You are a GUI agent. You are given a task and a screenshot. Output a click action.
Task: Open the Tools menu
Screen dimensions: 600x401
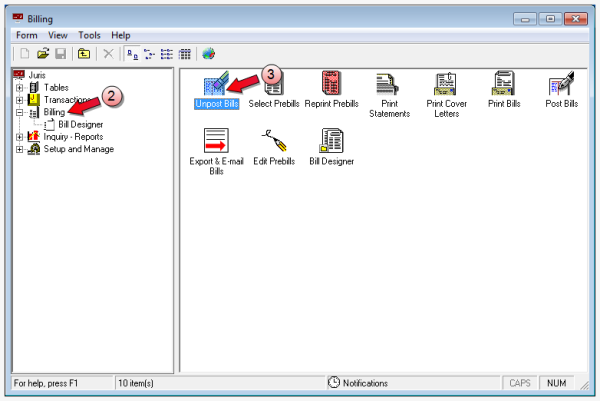[89, 35]
